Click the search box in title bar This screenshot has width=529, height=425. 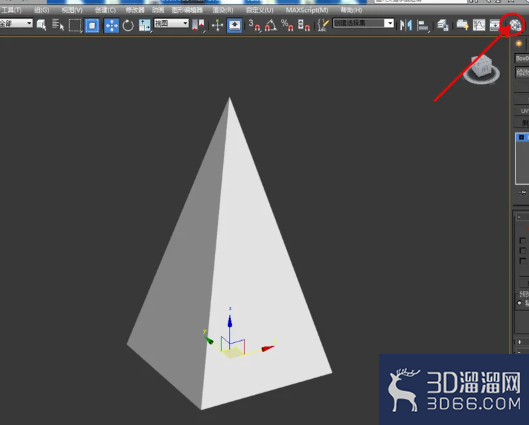420,1
